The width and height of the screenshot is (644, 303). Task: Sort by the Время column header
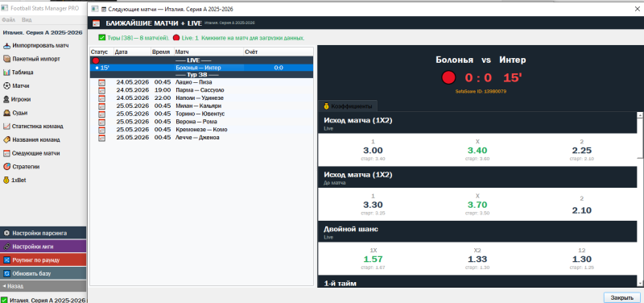163,52
